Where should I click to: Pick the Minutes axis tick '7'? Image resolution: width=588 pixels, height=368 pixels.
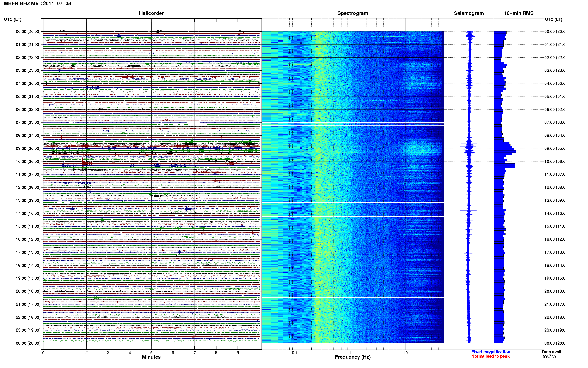coord(195,353)
